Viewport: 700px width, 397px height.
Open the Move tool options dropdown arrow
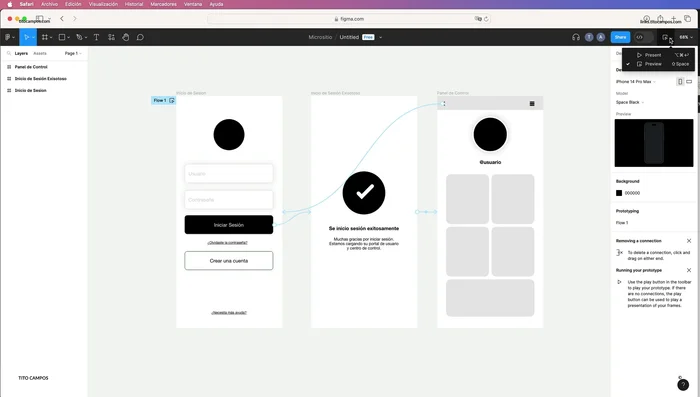click(33, 38)
